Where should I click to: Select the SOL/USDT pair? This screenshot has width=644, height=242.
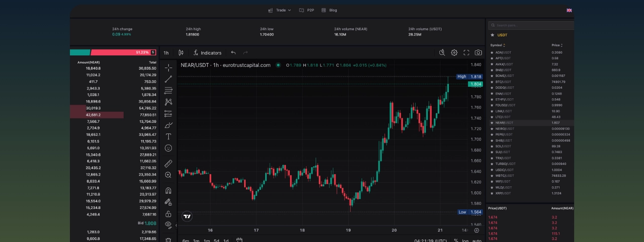click(x=531, y=146)
